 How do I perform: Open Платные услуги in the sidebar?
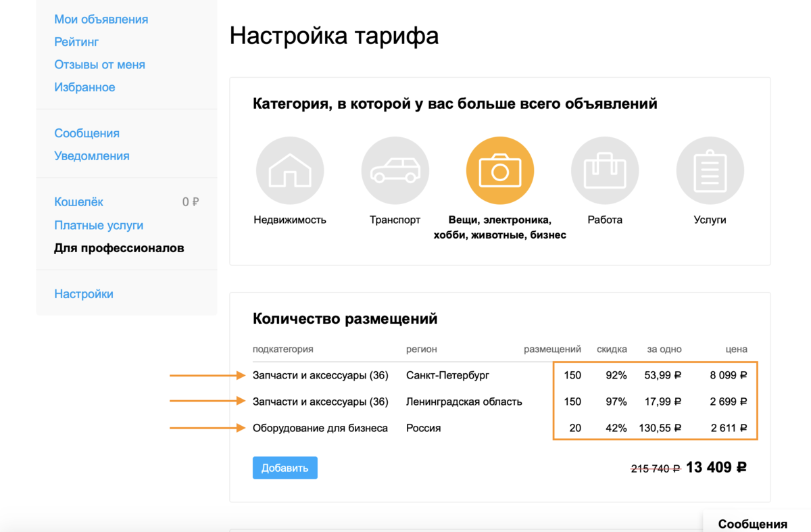click(x=99, y=225)
